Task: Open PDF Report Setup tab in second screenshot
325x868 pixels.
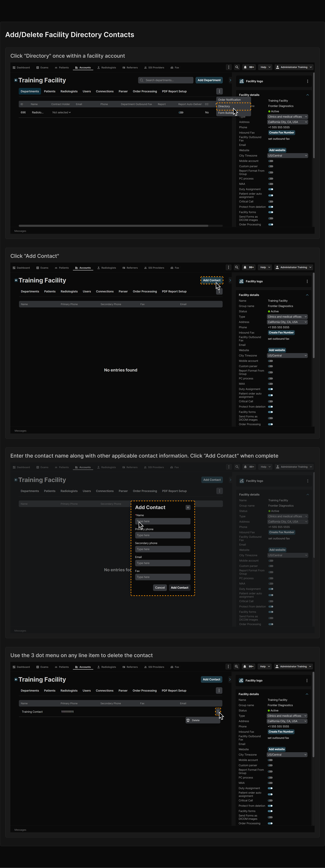Action: pyautogui.click(x=174, y=291)
